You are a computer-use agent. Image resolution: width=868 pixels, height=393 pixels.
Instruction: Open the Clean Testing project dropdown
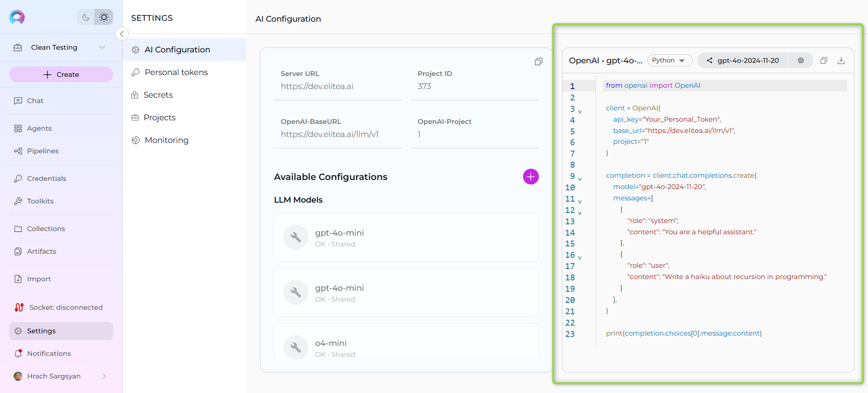(61, 47)
